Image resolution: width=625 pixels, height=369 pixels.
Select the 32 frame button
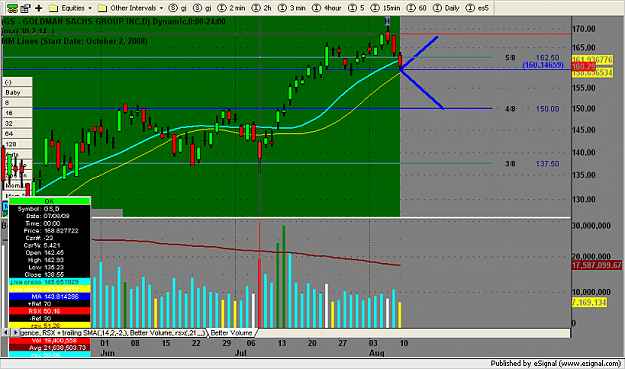(x=18, y=124)
